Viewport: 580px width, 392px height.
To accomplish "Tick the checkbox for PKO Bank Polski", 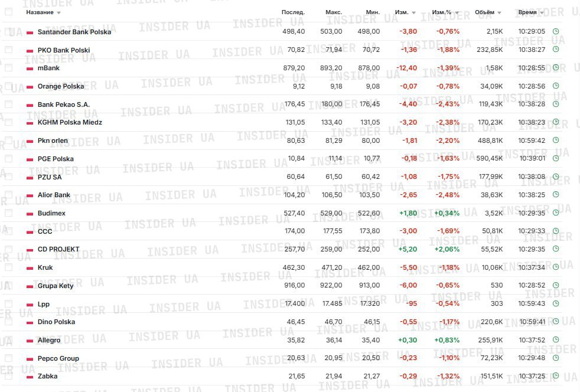I will [8, 50].
